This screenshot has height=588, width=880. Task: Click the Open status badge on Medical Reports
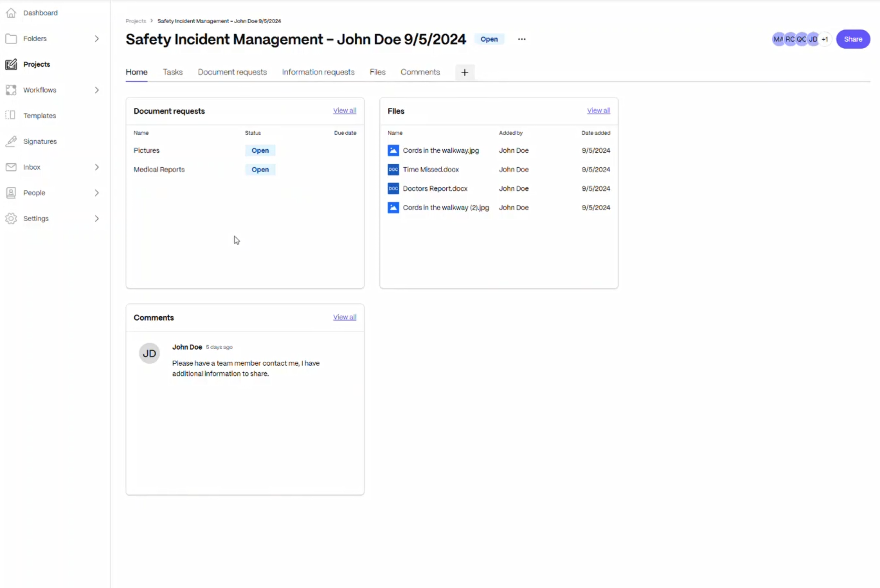(x=260, y=169)
